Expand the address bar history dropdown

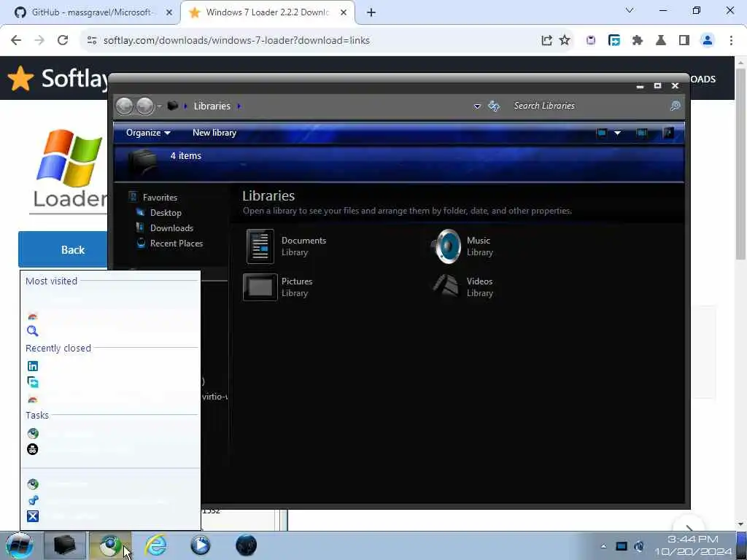pos(477,106)
